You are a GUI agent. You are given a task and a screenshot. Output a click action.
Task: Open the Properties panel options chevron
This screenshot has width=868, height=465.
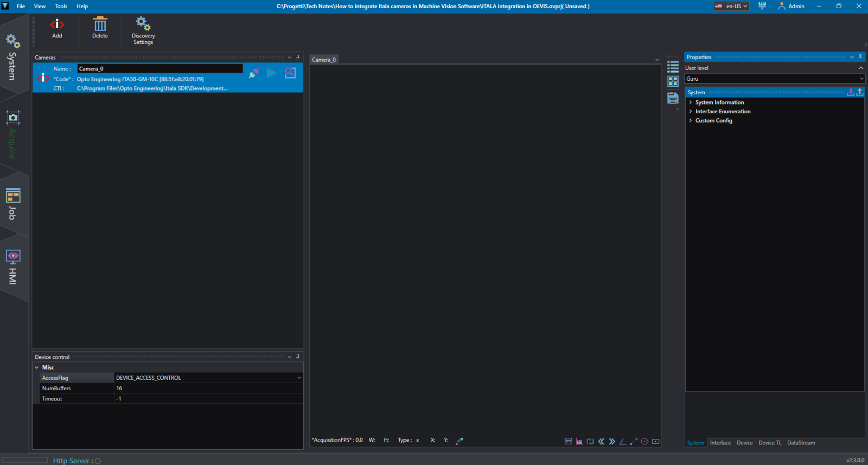pos(852,57)
